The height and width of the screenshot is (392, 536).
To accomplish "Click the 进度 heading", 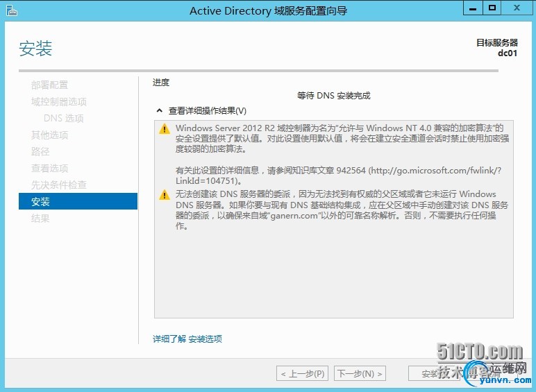I will 161,83.
